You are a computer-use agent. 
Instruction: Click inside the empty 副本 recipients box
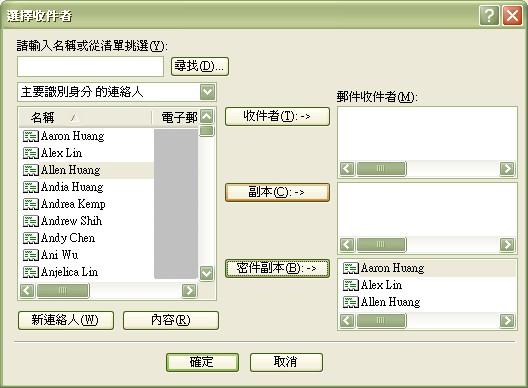tap(427, 210)
